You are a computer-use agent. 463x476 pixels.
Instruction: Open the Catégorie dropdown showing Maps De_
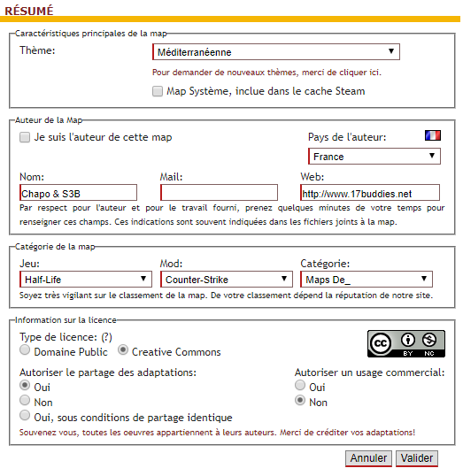coord(367,279)
